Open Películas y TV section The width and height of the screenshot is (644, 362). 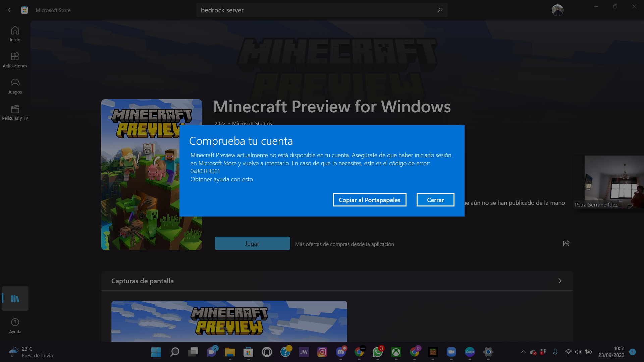click(15, 113)
